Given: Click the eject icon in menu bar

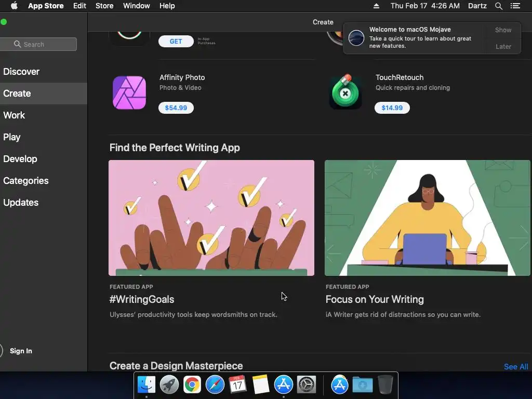Looking at the screenshot, I should (x=376, y=6).
